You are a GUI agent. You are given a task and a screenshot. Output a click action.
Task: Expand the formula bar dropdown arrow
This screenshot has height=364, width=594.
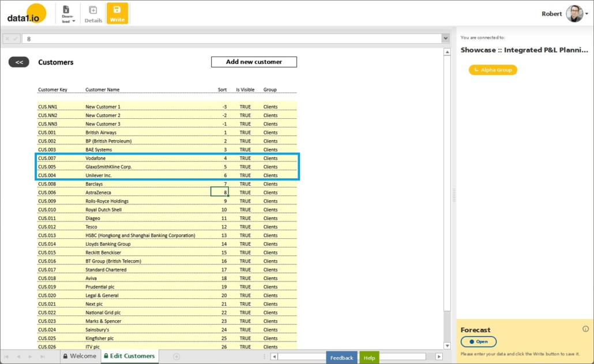445,39
